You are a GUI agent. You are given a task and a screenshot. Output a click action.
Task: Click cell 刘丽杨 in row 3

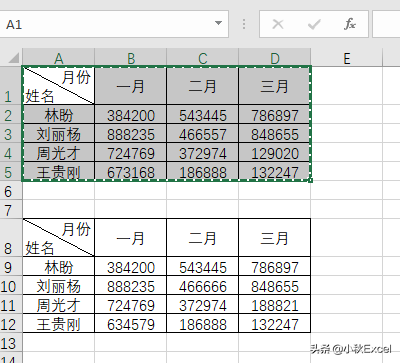pos(59,133)
